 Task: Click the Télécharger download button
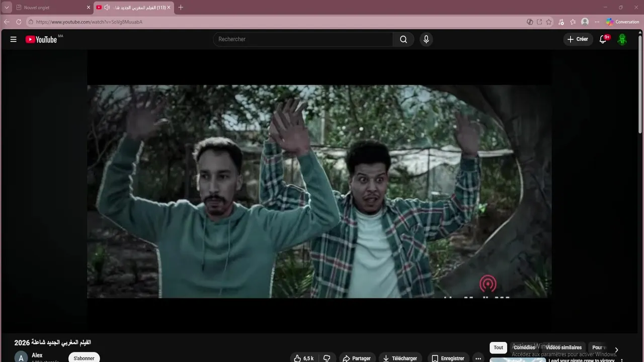point(400,358)
